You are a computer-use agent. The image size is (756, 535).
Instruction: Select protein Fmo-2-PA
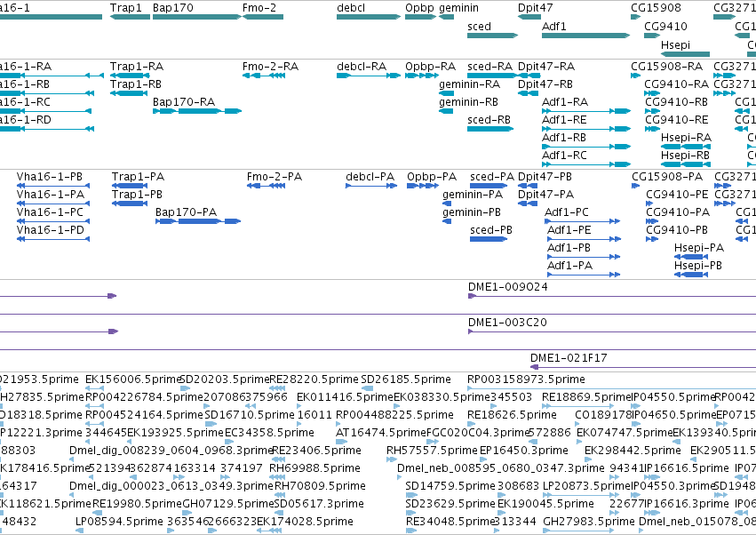pos(266,186)
